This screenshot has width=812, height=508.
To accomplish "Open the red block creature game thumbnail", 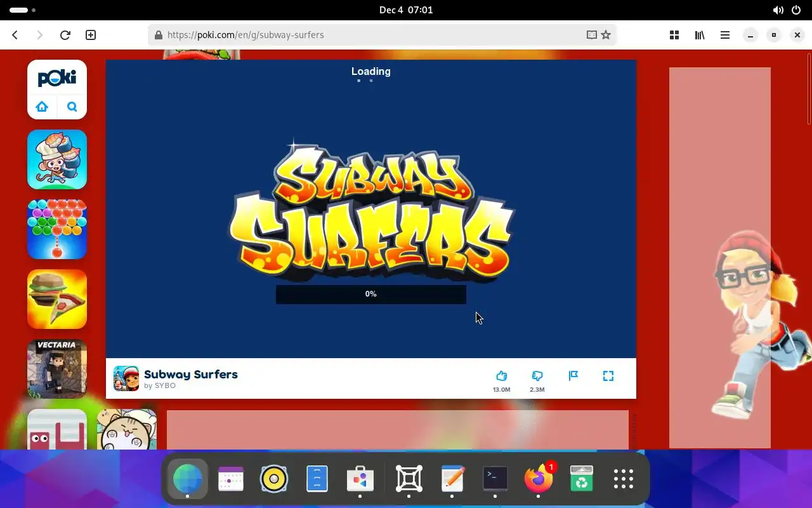I will [57, 429].
